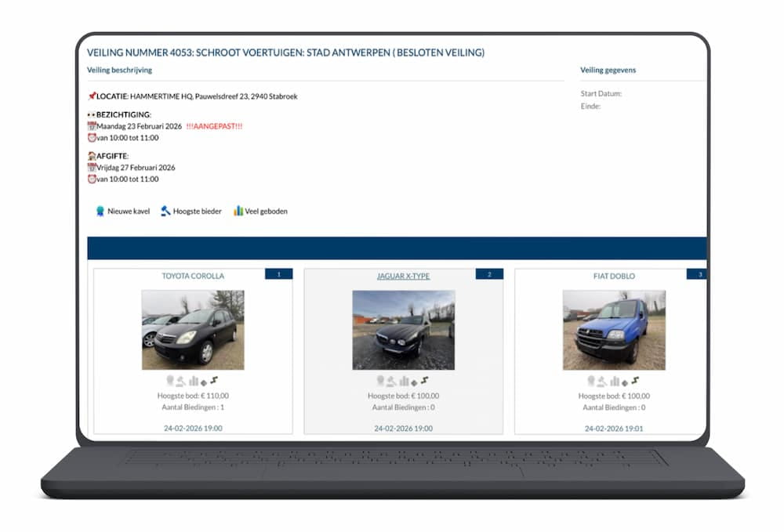
Task: Click the greyed gavel icon on Fiat Doblo card
Action: [602, 382]
